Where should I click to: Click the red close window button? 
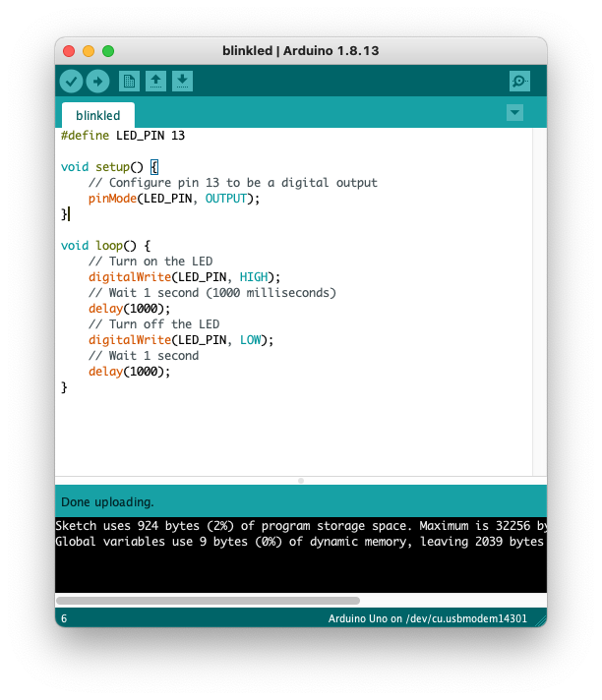[x=69, y=51]
